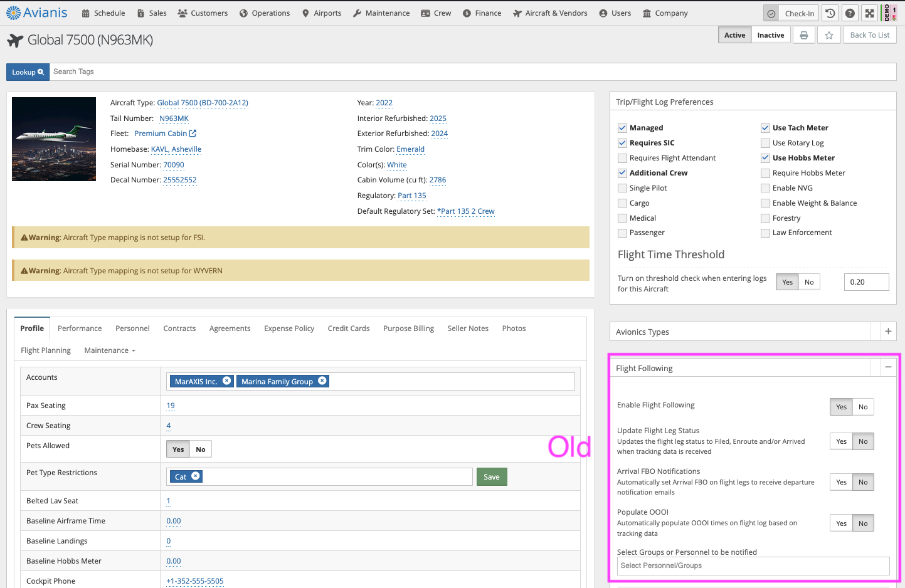Image resolution: width=905 pixels, height=588 pixels.
Task: Click the threshold value field showing 0.20
Action: tap(866, 282)
